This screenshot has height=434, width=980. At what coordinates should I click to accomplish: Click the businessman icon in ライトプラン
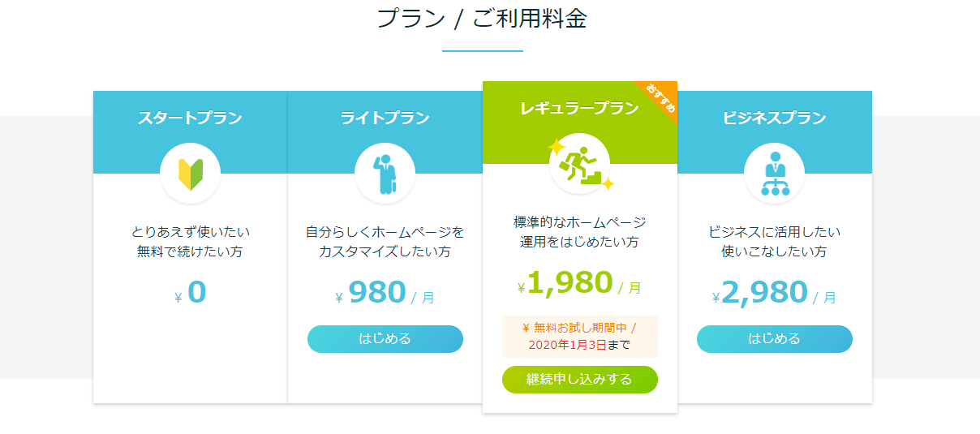coord(385,174)
